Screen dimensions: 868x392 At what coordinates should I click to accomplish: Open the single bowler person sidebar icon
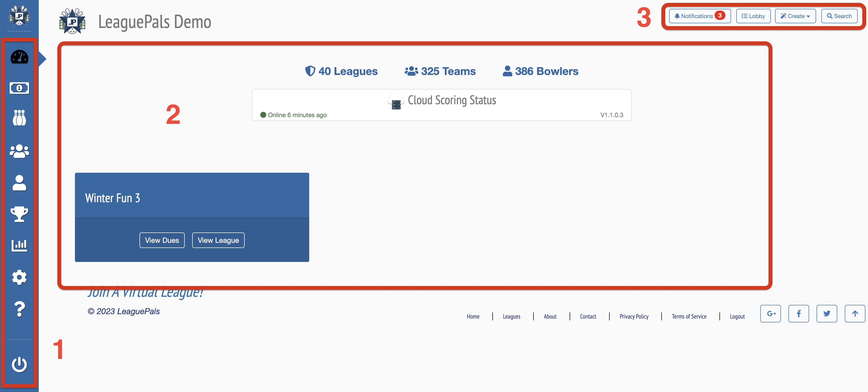tap(19, 183)
